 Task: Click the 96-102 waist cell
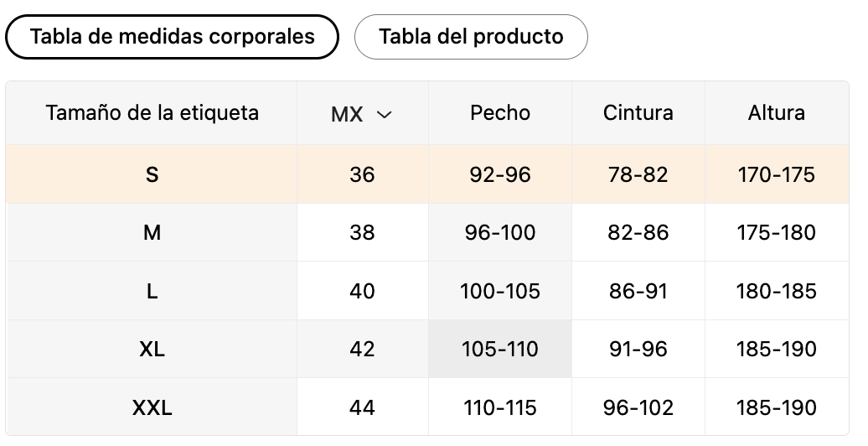point(638,407)
